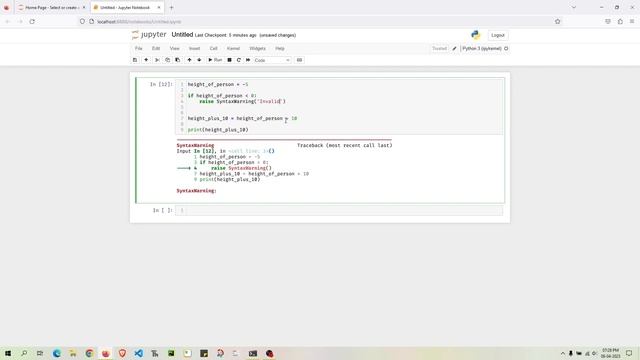Open Chrome from the taskbar
Viewport: 640px width, 360px height.
pos(89,353)
